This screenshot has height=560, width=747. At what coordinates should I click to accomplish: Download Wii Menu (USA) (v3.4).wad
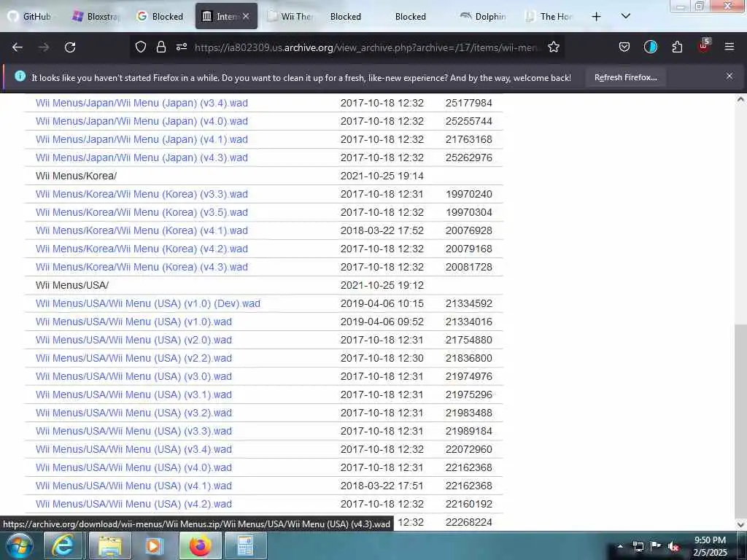[133, 449]
